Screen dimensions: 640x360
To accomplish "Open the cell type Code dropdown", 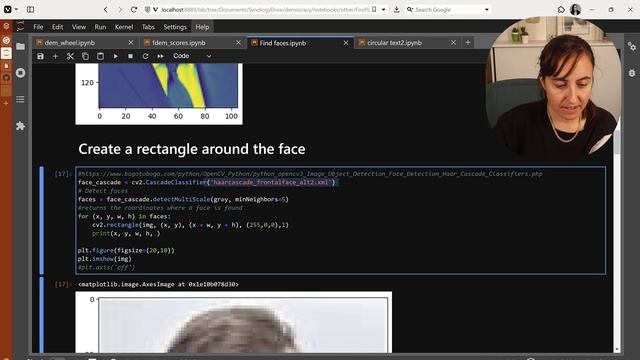I will tap(192, 56).
